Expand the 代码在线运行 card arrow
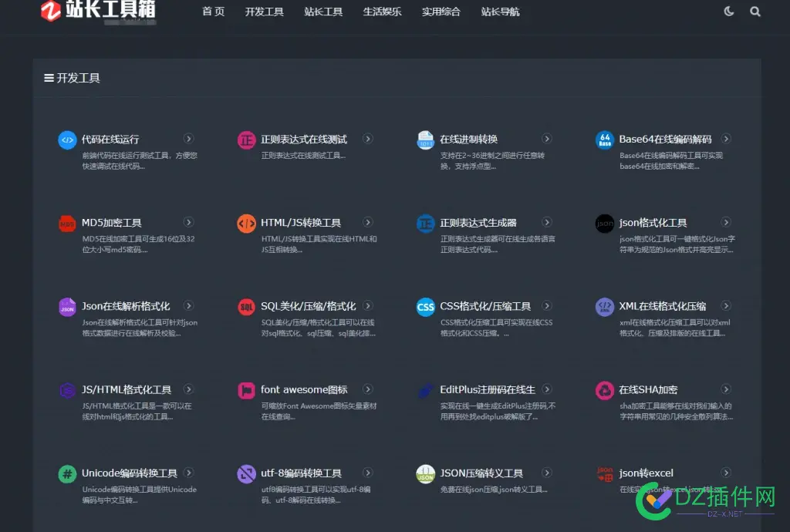The image size is (790, 532). [x=188, y=139]
